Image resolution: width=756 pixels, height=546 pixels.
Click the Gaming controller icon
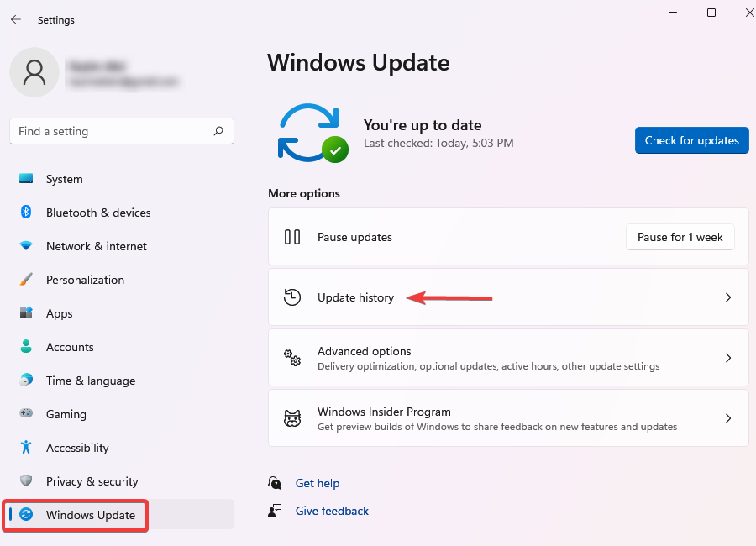(26, 413)
